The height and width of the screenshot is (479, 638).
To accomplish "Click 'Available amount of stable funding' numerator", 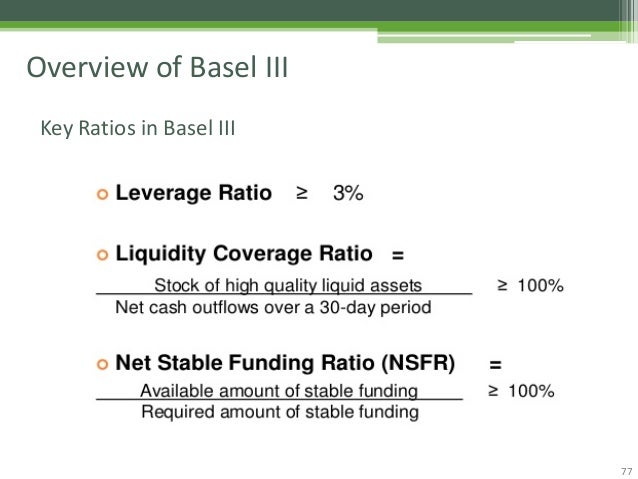I will [x=279, y=391].
